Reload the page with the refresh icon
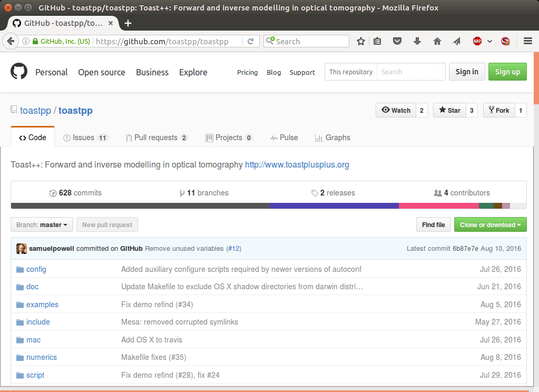 coord(251,41)
